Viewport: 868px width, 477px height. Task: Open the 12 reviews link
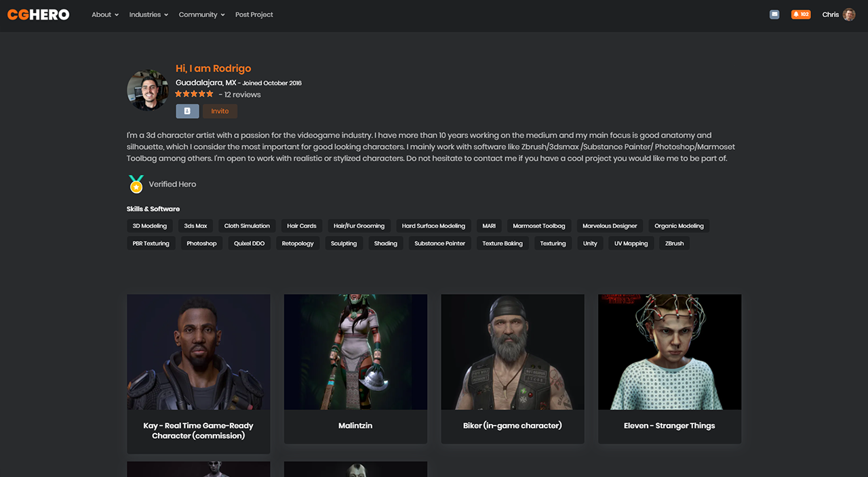coord(243,95)
